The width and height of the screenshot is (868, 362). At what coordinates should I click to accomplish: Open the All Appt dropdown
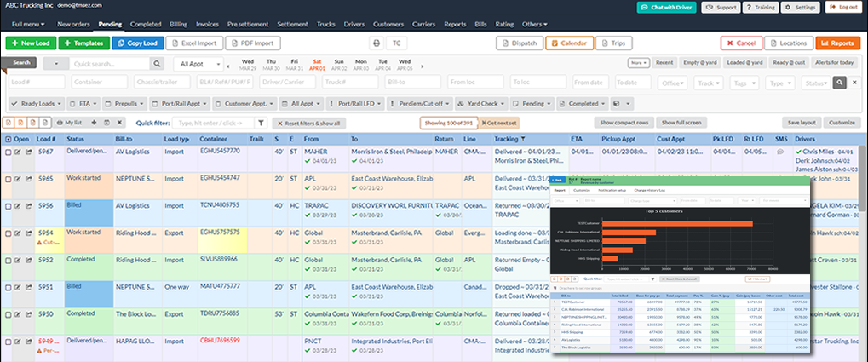click(199, 64)
